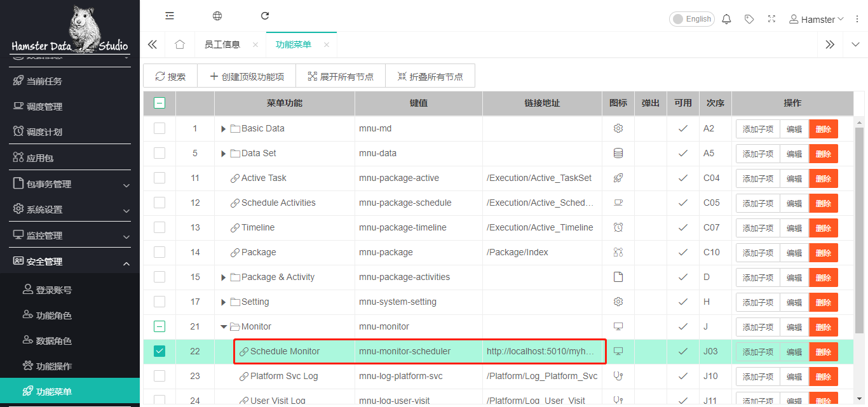
Task: Delete the Active Task row
Action: pyautogui.click(x=823, y=178)
